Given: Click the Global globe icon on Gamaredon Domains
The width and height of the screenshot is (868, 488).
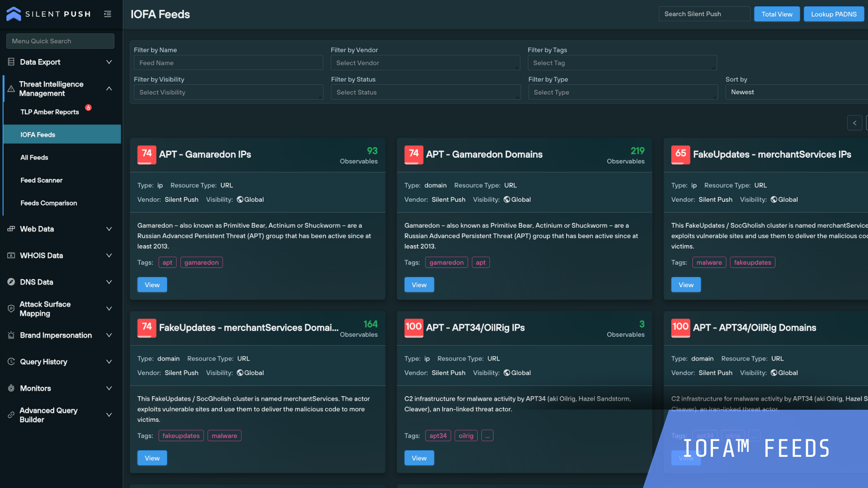Looking at the screenshot, I should (507, 200).
